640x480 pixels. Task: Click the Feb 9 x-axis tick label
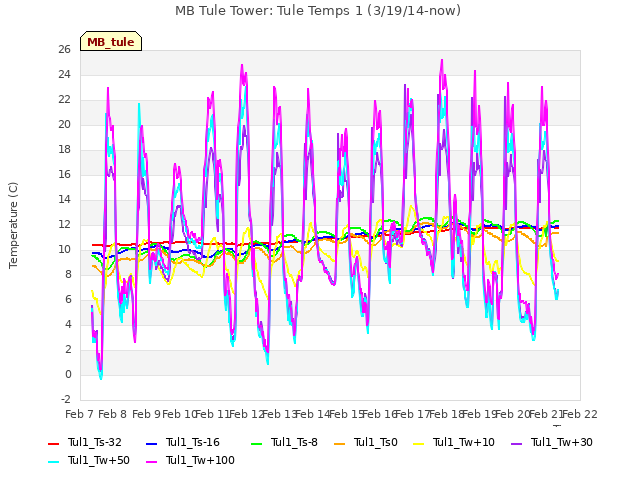coord(146,414)
